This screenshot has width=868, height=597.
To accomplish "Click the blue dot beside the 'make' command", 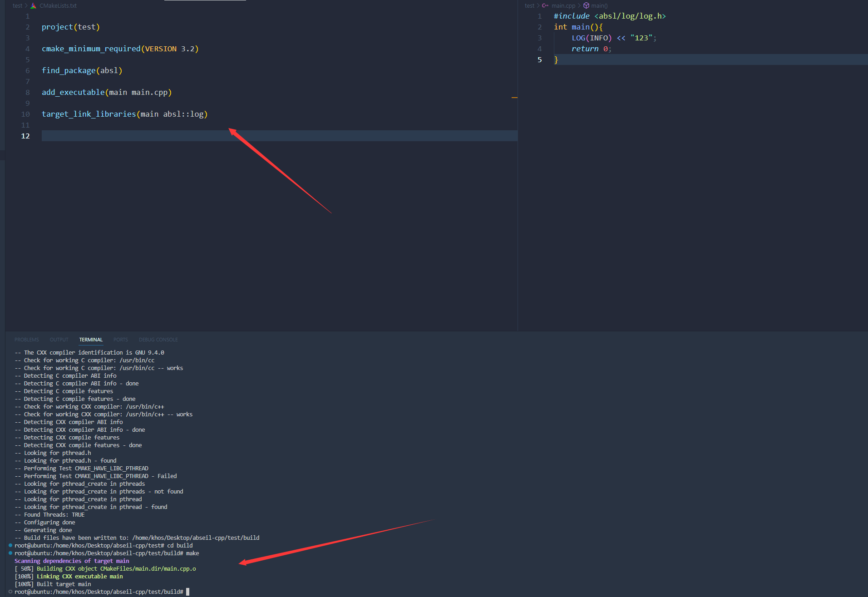I will 10,553.
